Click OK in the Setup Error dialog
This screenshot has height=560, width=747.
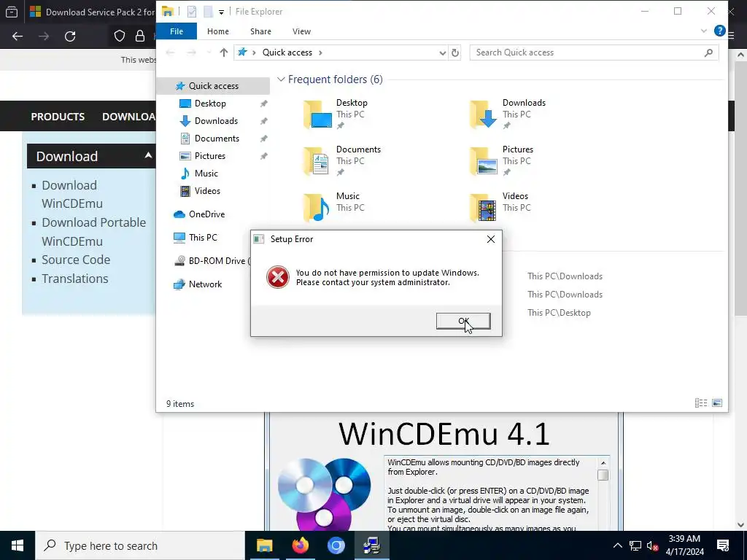463,321
